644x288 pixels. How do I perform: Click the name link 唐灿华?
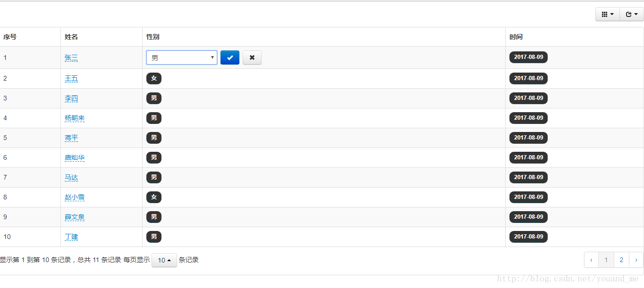[75, 157]
